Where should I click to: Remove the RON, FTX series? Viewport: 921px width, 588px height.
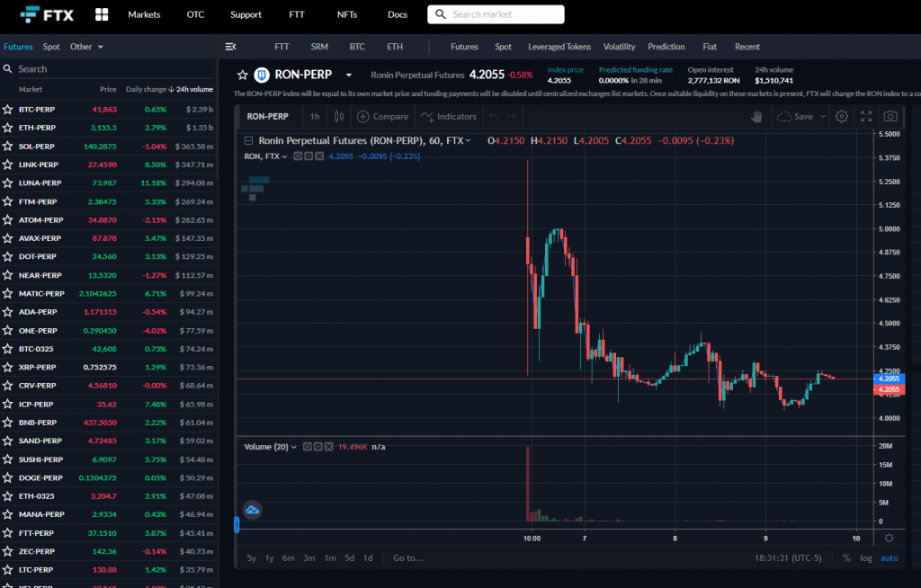[319, 156]
